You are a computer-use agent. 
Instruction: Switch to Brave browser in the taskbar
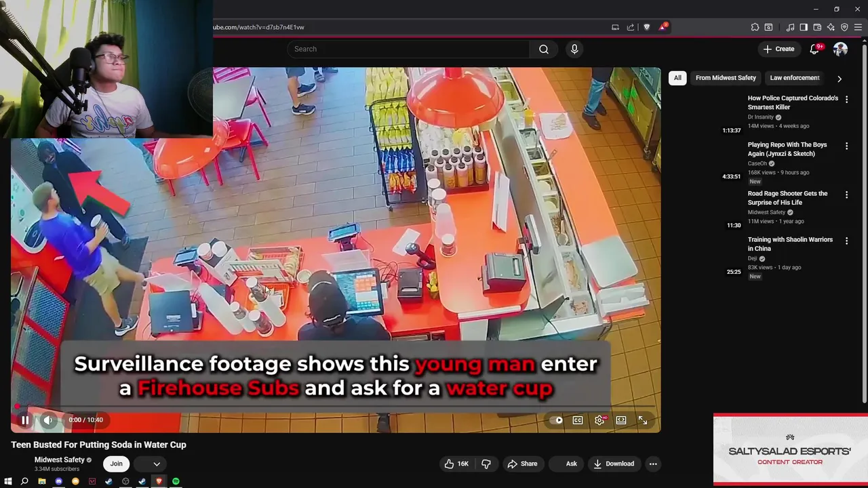click(159, 481)
